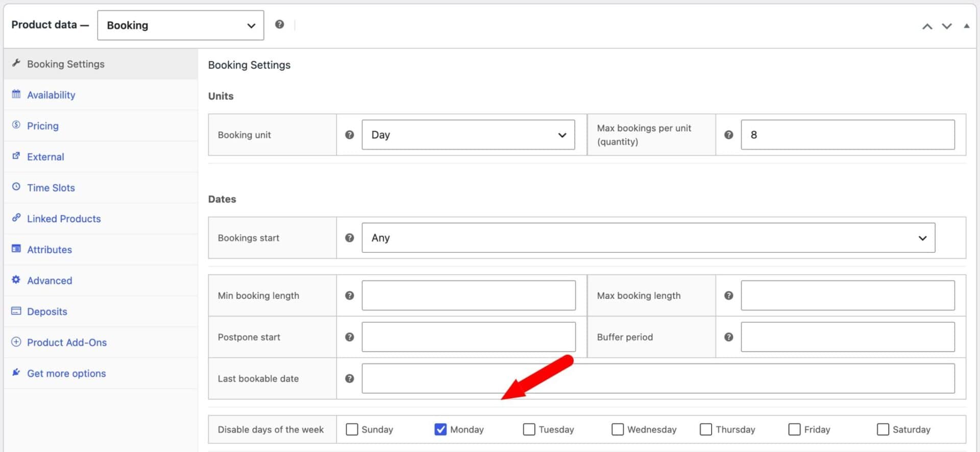Switch to the Attributes tab
The height and width of the screenshot is (452, 980).
[101, 250]
